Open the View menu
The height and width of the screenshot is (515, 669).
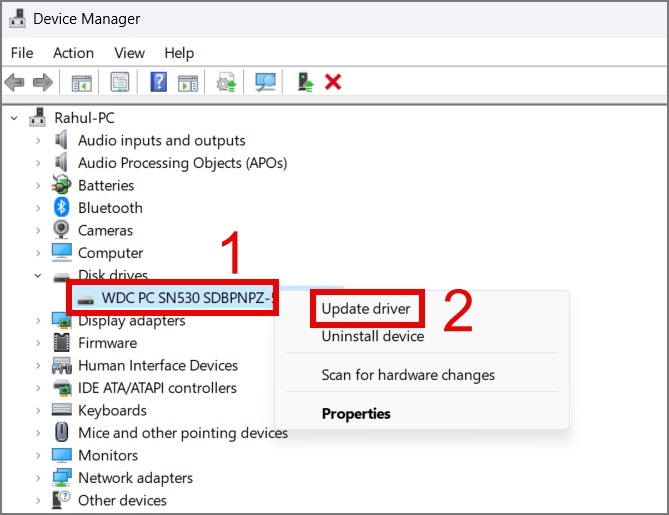(129, 53)
